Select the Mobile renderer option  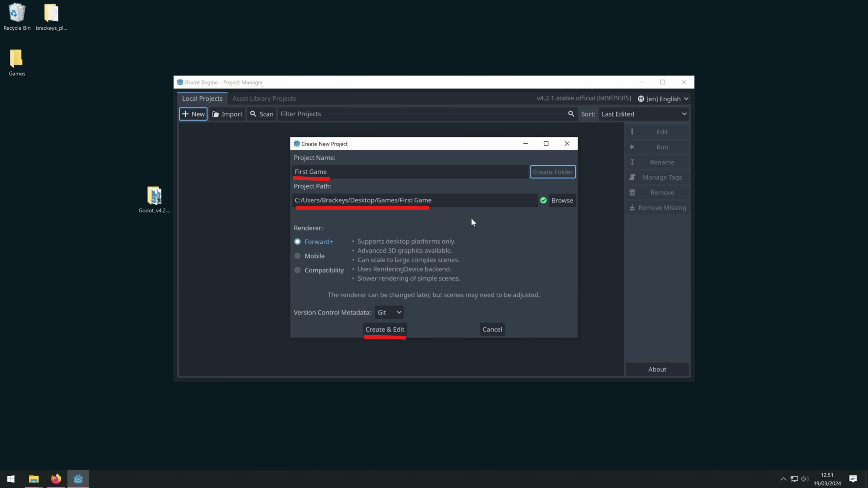point(297,256)
